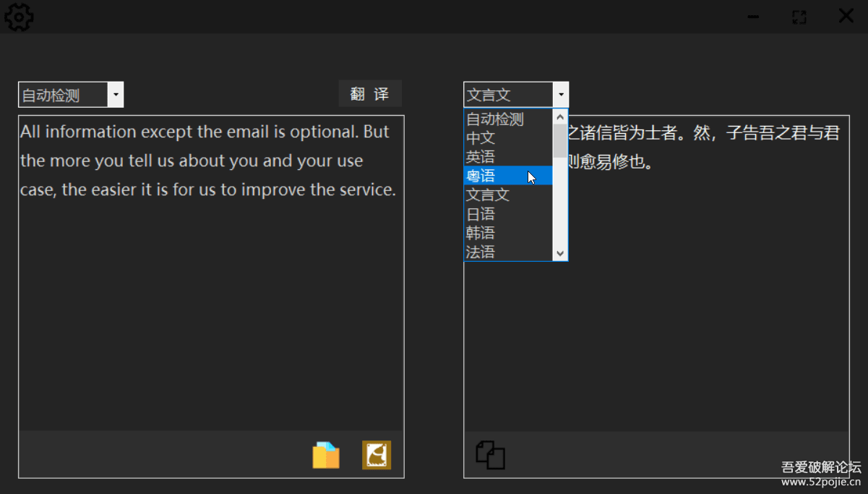Close the translator window
This screenshot has width=868, height=494.
tap(846, 16)
